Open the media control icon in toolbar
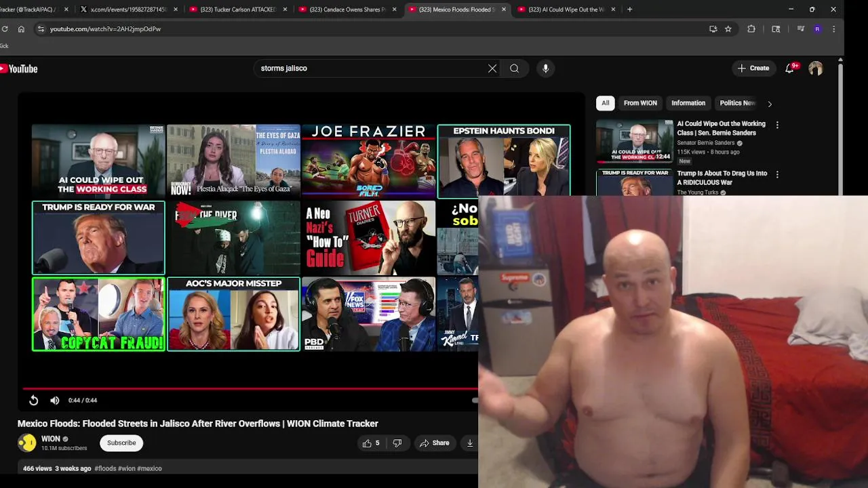 [801, 29]
